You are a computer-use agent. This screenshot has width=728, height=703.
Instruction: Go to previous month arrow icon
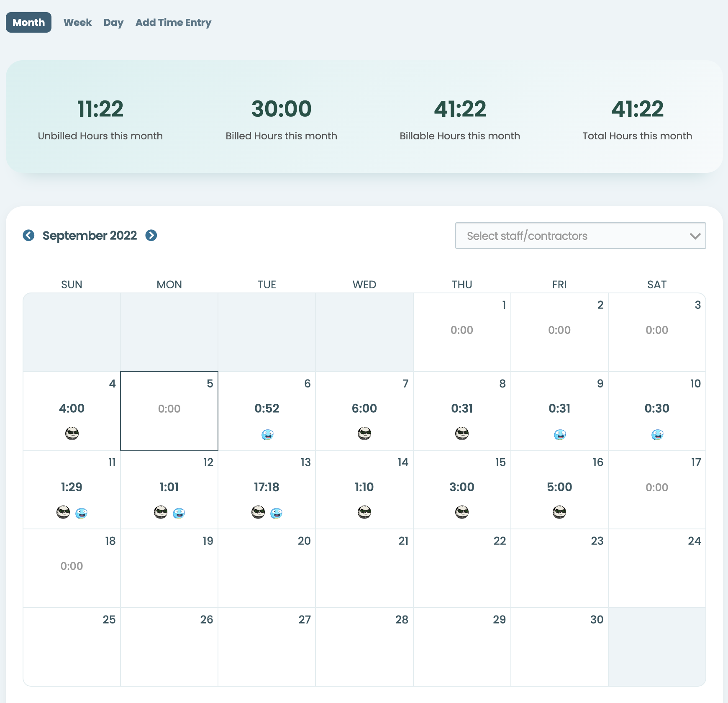coord(28,235)
